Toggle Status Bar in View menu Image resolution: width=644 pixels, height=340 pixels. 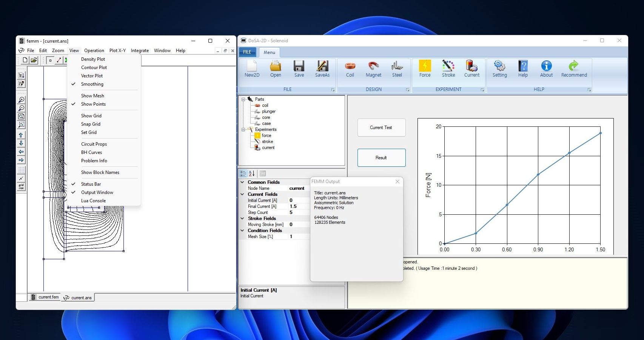pos(104,184)
